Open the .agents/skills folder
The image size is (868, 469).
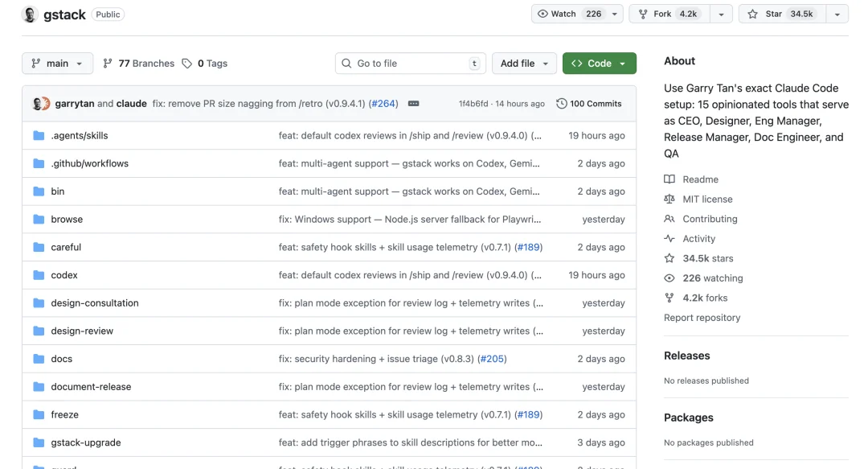(x=79, y=136)
